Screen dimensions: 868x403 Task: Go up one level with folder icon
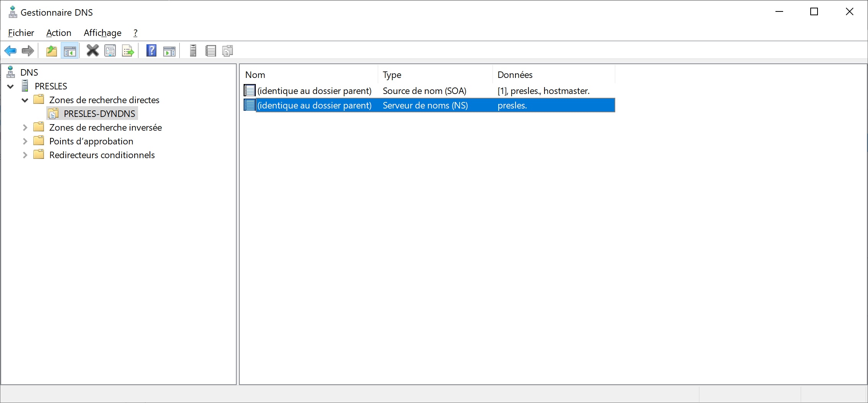coord(52,50)
